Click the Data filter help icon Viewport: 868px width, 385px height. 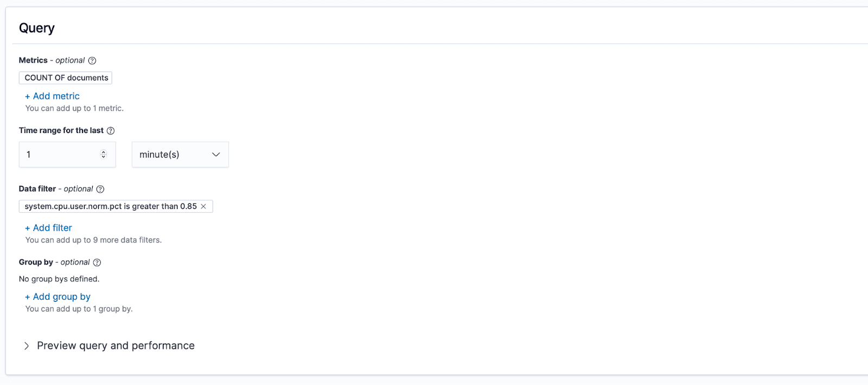click(x=100, y=190)
